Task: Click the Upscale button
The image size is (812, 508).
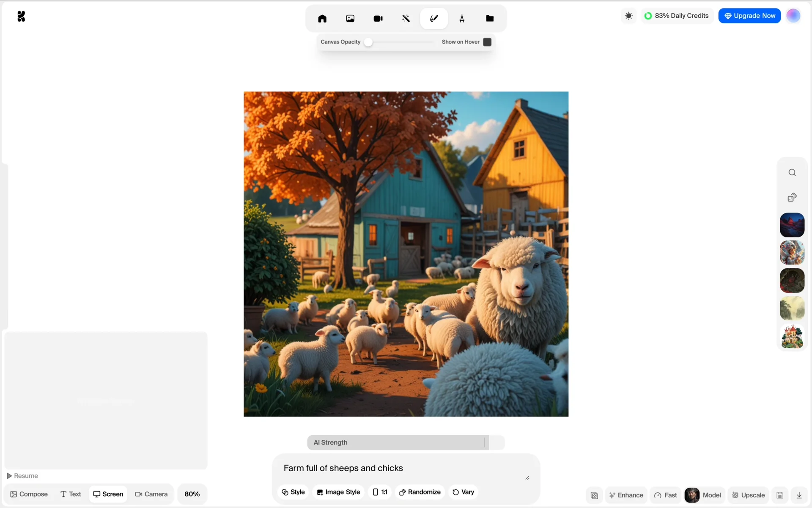Action: (x=748, y=495)
